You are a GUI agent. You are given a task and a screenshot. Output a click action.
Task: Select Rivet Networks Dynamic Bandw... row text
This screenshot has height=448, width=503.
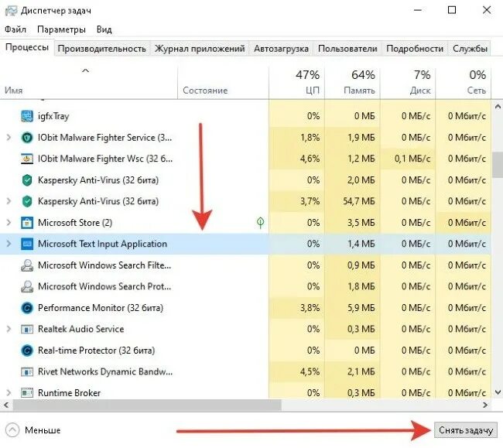click(x=105, y=371)
